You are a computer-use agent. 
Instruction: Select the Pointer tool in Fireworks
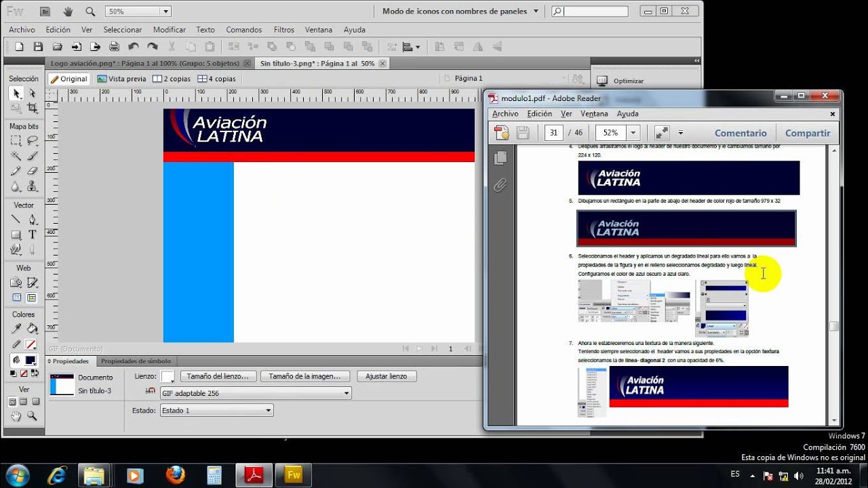[16, 94]
